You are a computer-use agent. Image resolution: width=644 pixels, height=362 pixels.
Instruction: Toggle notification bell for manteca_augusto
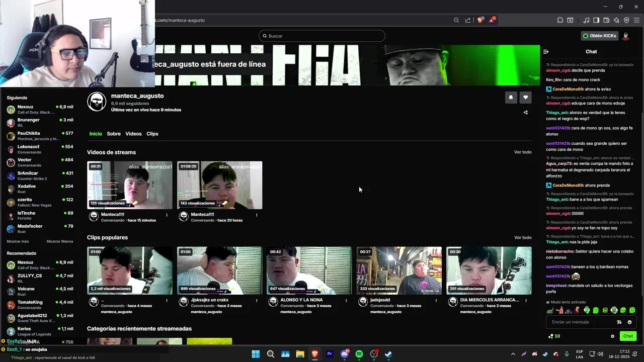point(511,98)
